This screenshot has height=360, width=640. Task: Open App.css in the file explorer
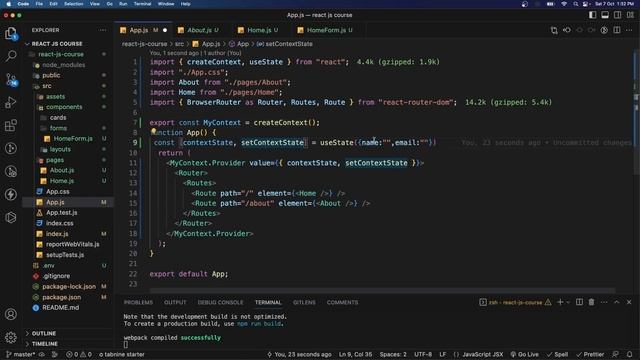pyautogui.click(x=58, y=191)
